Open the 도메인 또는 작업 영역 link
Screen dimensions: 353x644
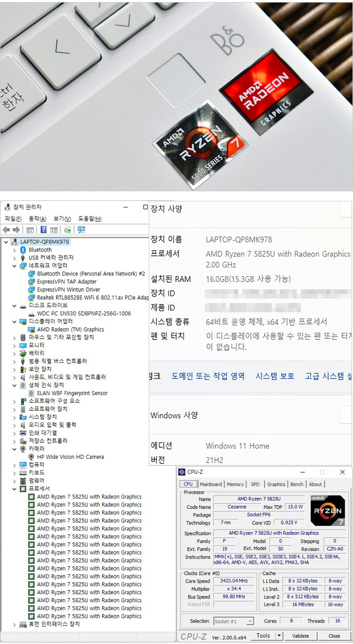point(208,376)
